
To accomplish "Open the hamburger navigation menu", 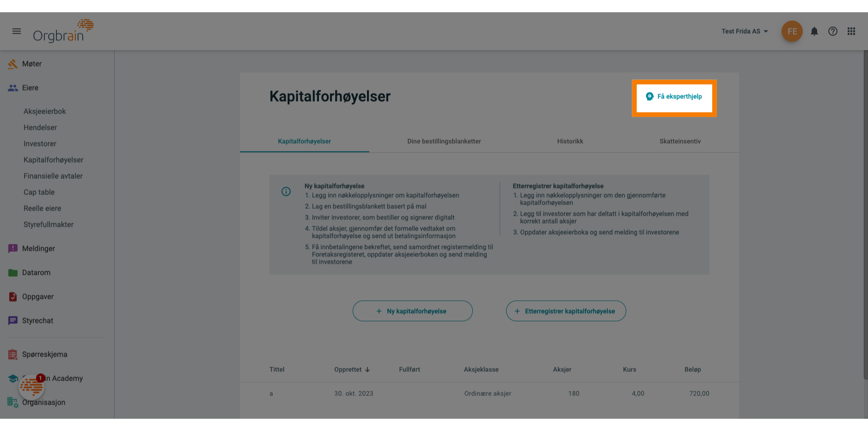I will (17, 31).
